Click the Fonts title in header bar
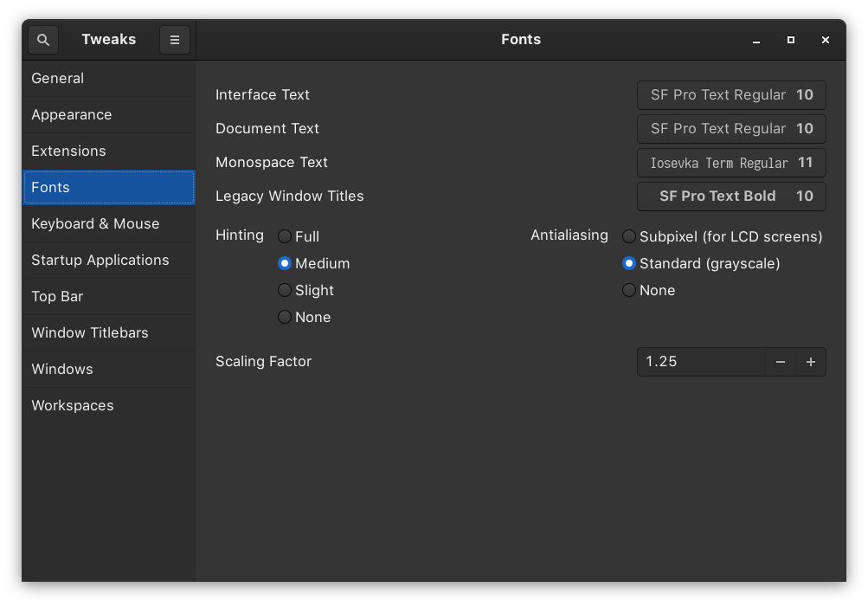This screenshot has height=606, width=868. (x=521, y=39)
